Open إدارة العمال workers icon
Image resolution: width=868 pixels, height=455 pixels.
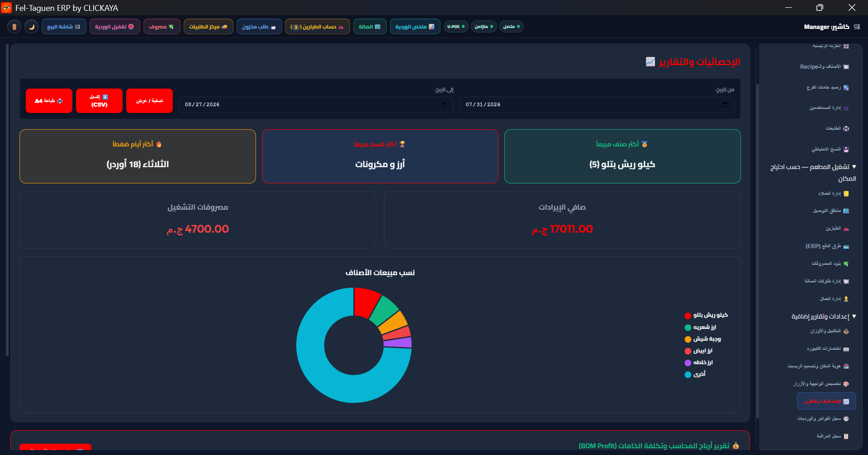click(x=846, y=299)
